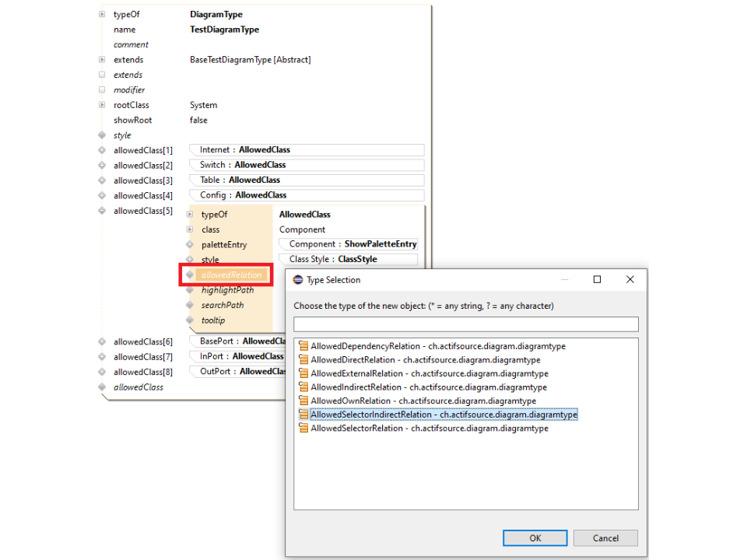Viewport: 747px width, 560px height.
Task: Click the AllowedOwnRelation type icon
Action: [303, 401]
